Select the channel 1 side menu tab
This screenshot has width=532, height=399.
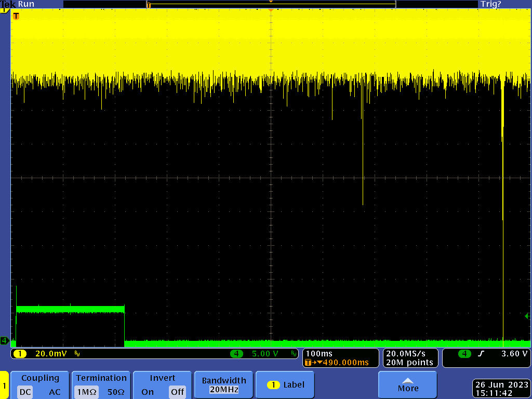[4, 386]
